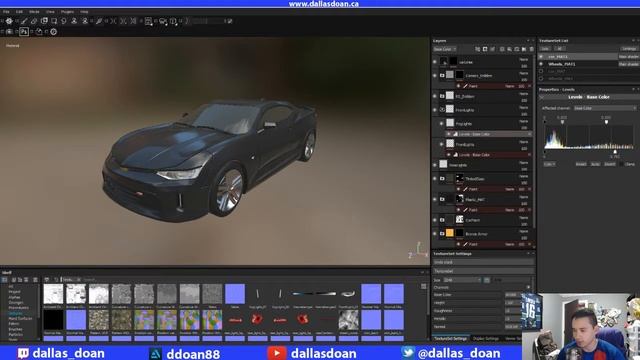Select the Paint brush tool
The height and width of the screenshot is (360, 640).
click(24, 21)
